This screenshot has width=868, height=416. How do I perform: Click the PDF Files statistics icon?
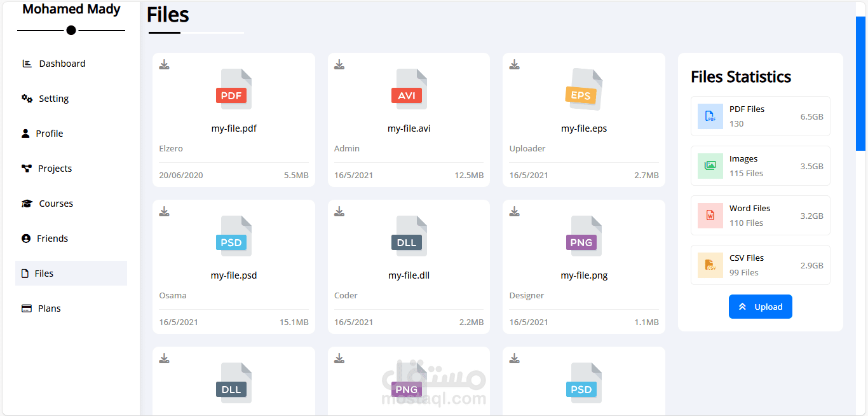(710, 116)
